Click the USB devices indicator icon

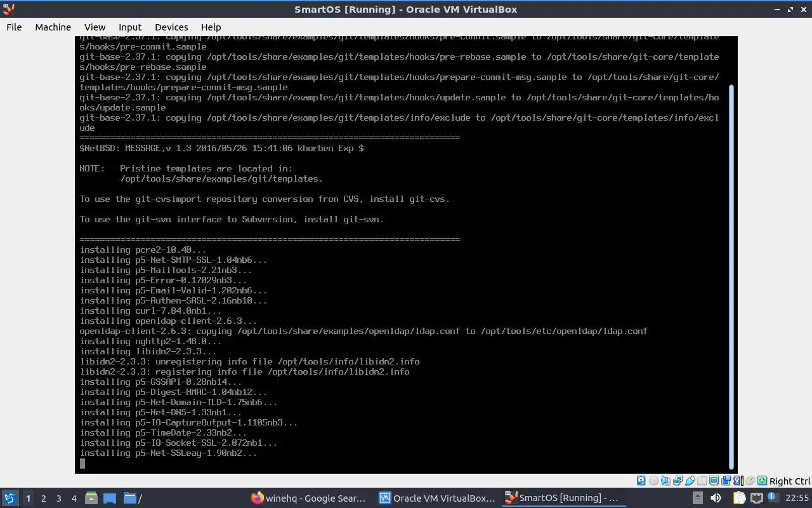point(690,481)
